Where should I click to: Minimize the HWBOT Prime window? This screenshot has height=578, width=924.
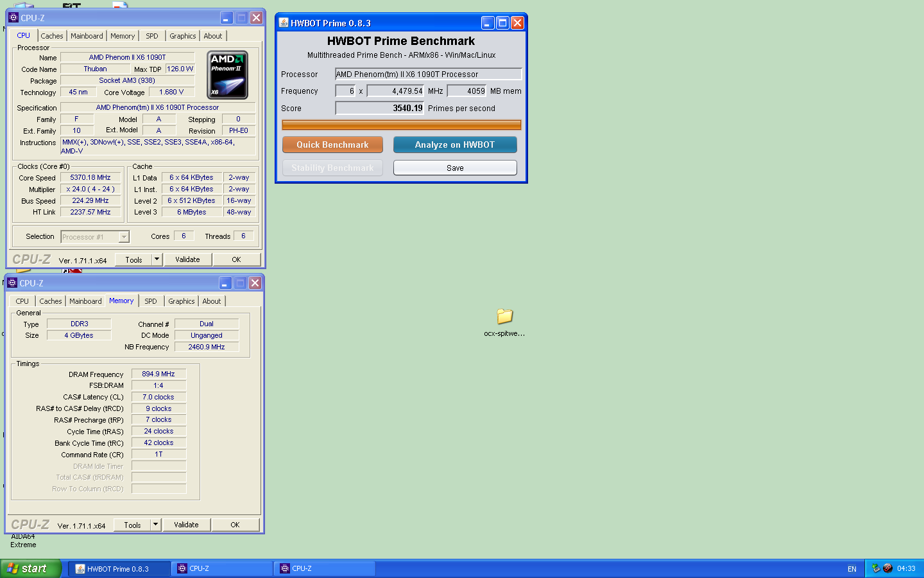point(488,23)
